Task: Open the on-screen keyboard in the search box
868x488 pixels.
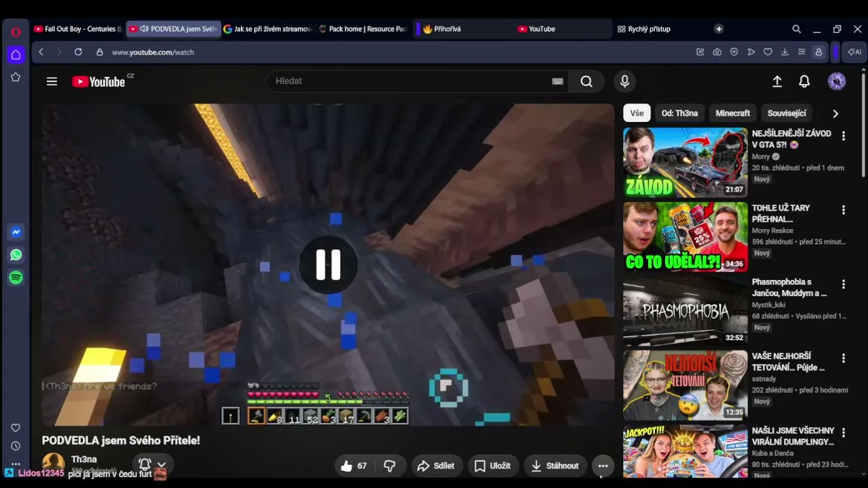Action: coord(557,81)
